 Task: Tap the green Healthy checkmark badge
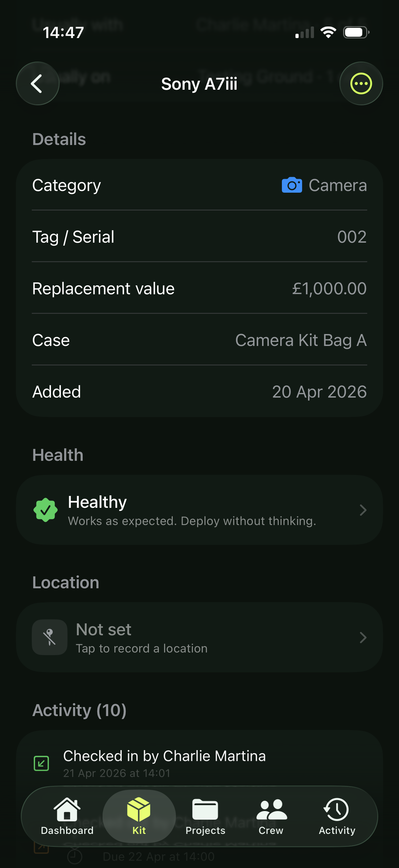(45, 510)
